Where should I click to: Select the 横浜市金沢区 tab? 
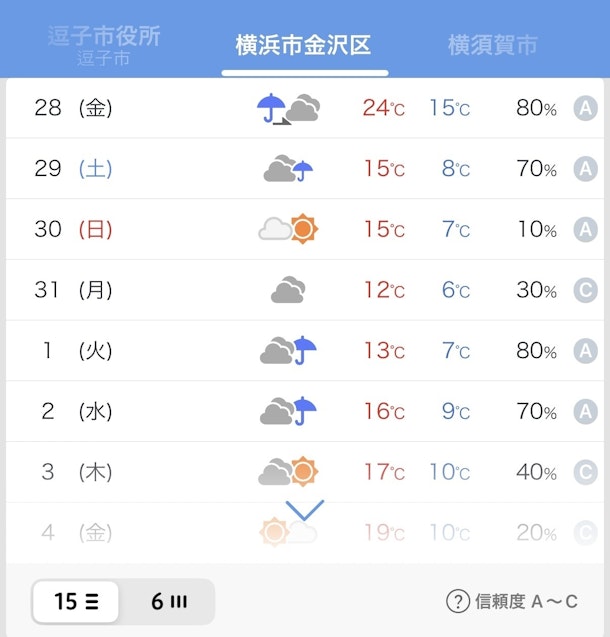(303, 45)
